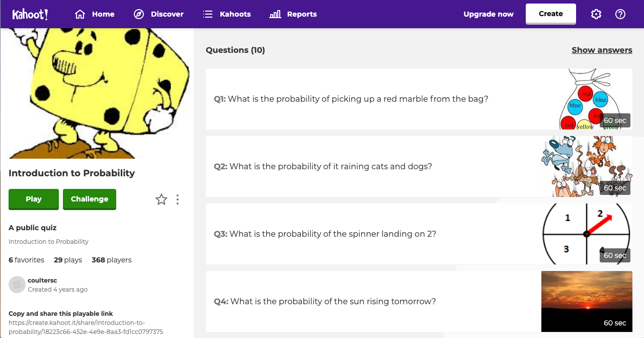This screenshot has height=338, width=644.
Task: Switch to the Home tab
Action: pyautogui.click(x=94, y=14)
